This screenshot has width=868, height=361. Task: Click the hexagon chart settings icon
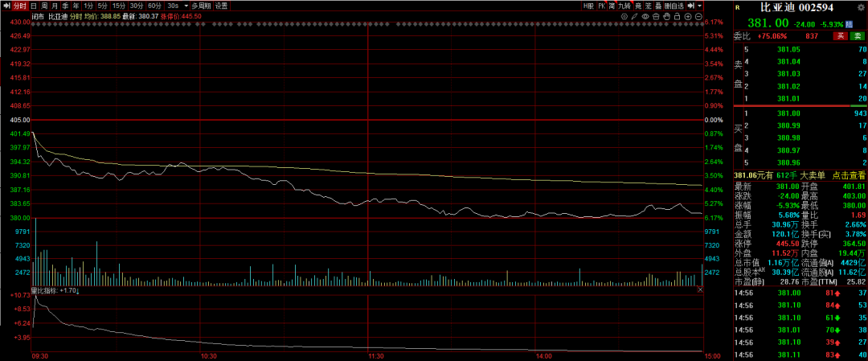tap(624, 17)
